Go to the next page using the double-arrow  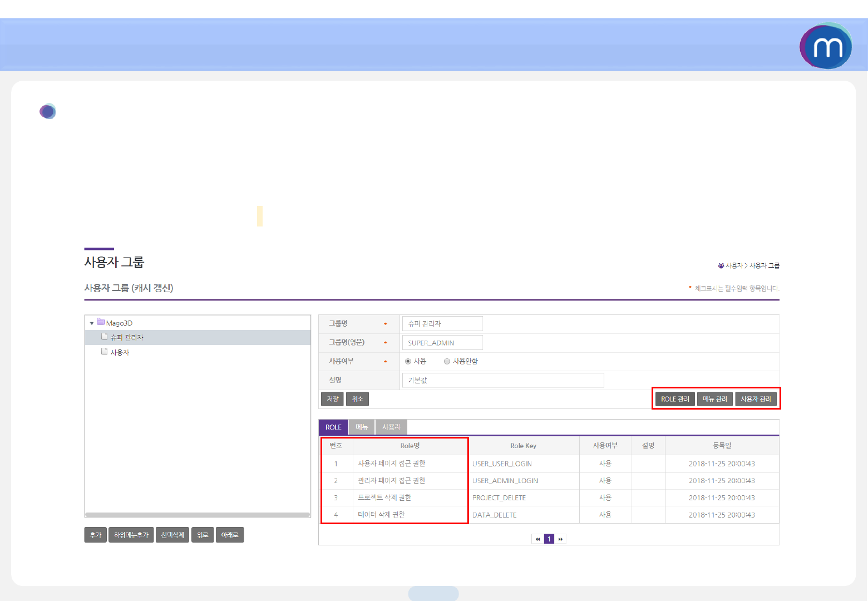pos(560,539)
